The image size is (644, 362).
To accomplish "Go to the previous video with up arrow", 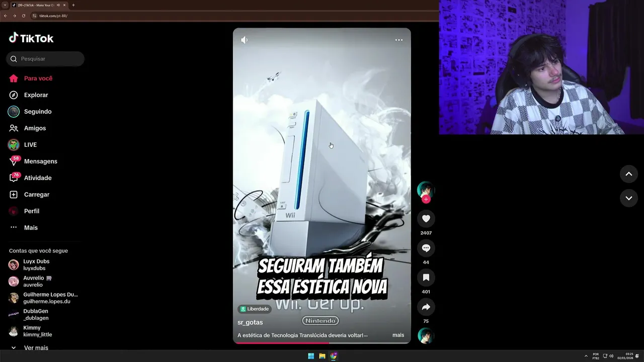I will tap(628, 174).
